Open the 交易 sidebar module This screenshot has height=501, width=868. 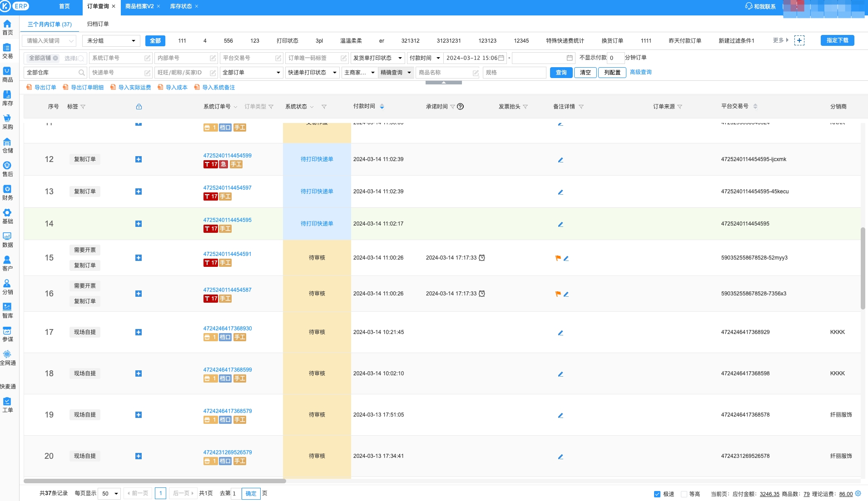[7, 51]
